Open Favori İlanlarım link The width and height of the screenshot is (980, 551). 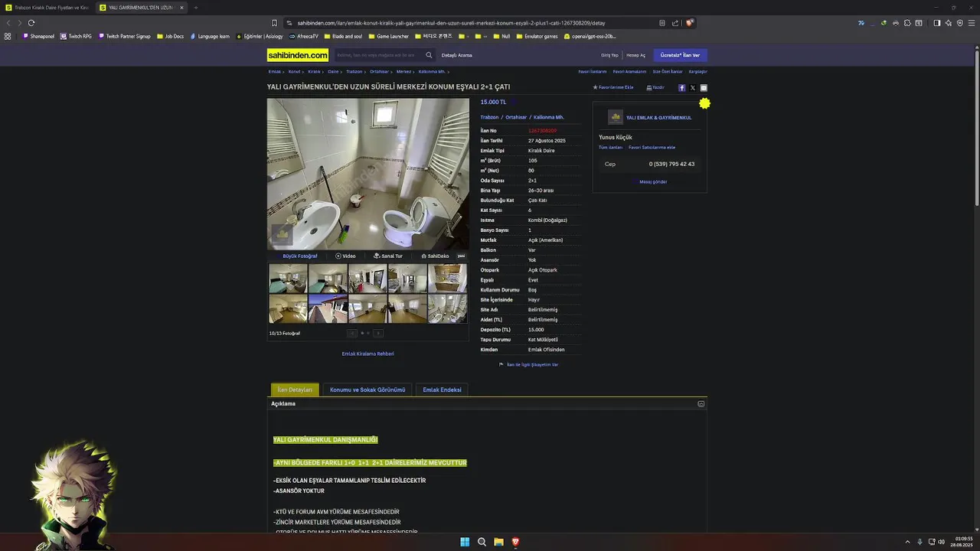(x=593, y=71)
